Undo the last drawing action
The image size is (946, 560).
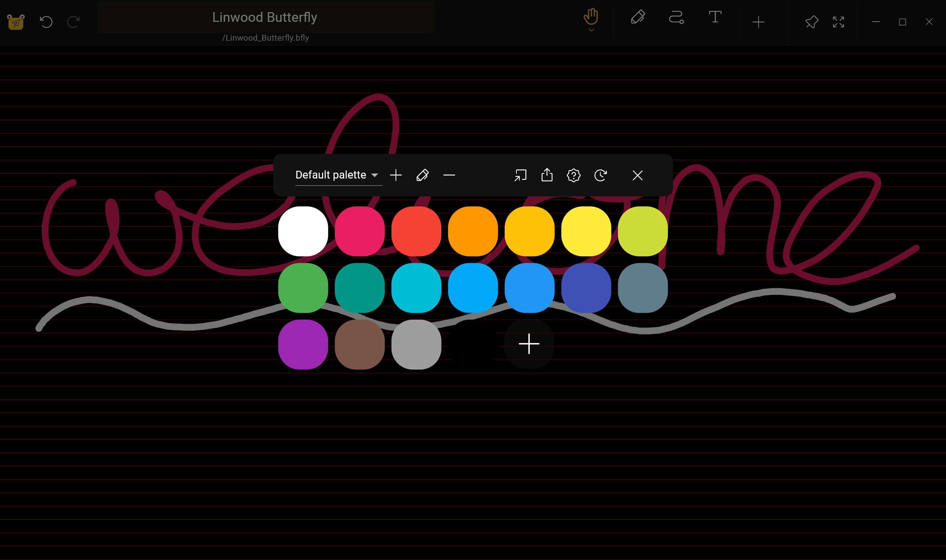click(46, 22)
